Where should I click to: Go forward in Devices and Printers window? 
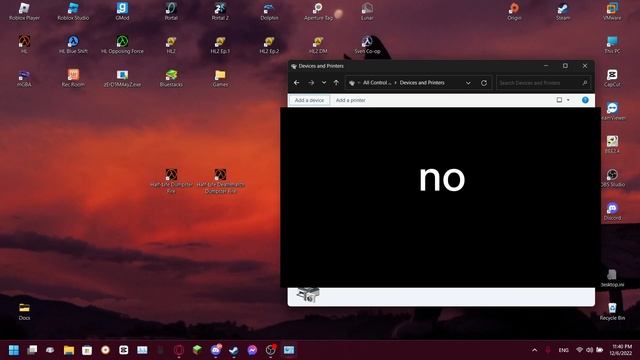click(x=311, y=83)
